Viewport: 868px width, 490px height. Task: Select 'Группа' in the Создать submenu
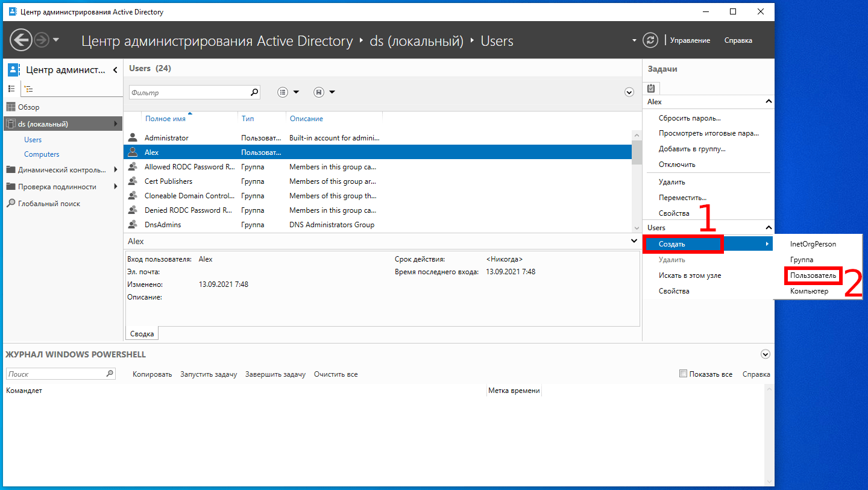[x=802, y=260]
